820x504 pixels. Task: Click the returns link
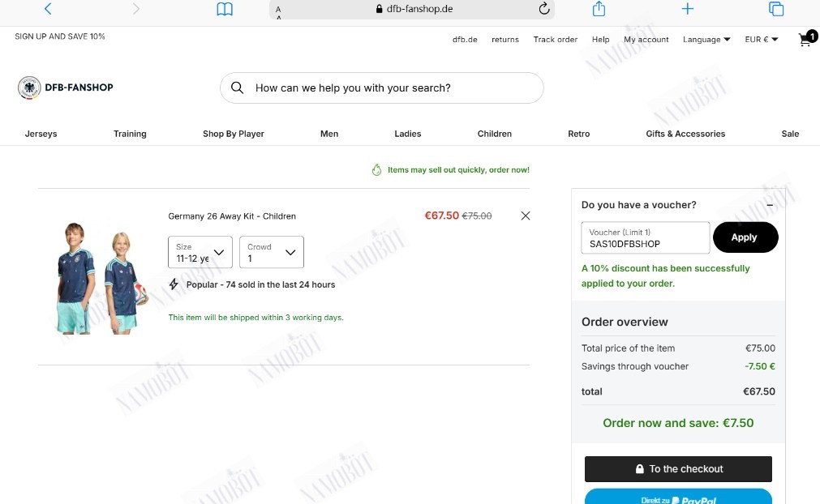pos(504,39)
